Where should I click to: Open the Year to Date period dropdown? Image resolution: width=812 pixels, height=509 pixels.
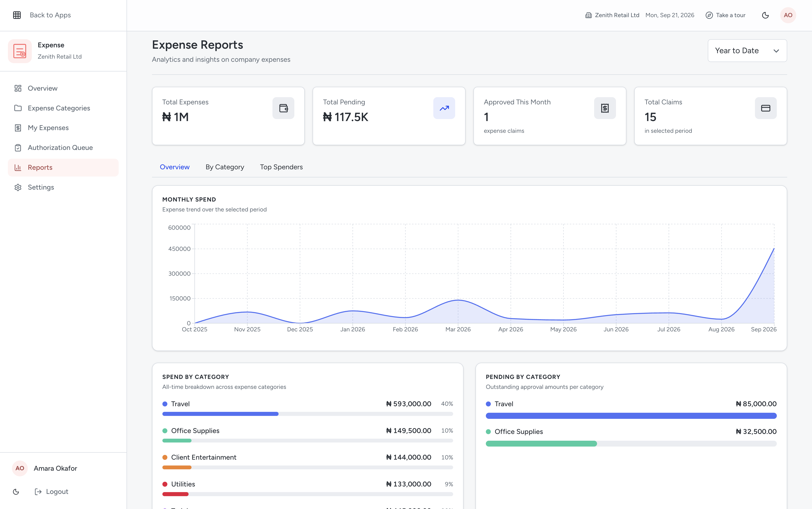[x=747, y=50]
